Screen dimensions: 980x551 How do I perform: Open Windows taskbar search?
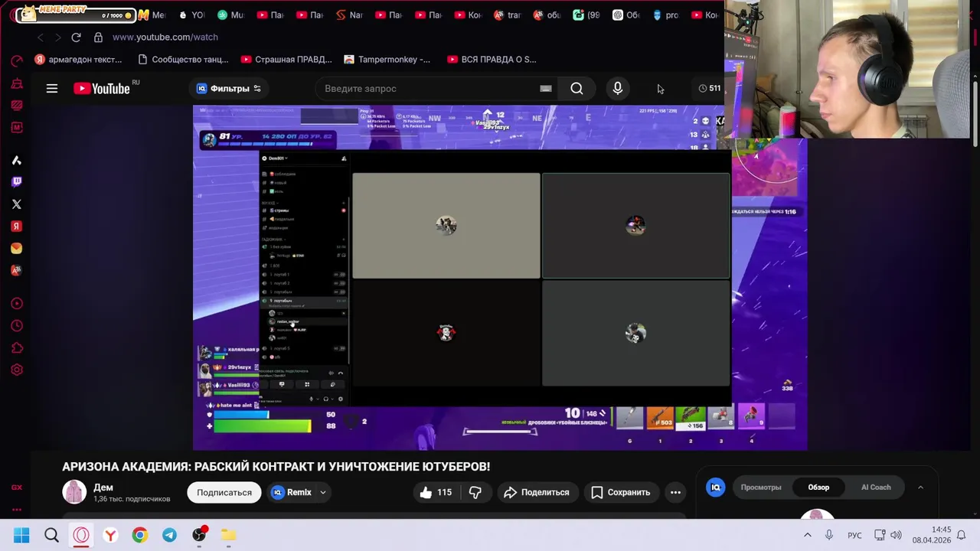(x=51, y=535)
